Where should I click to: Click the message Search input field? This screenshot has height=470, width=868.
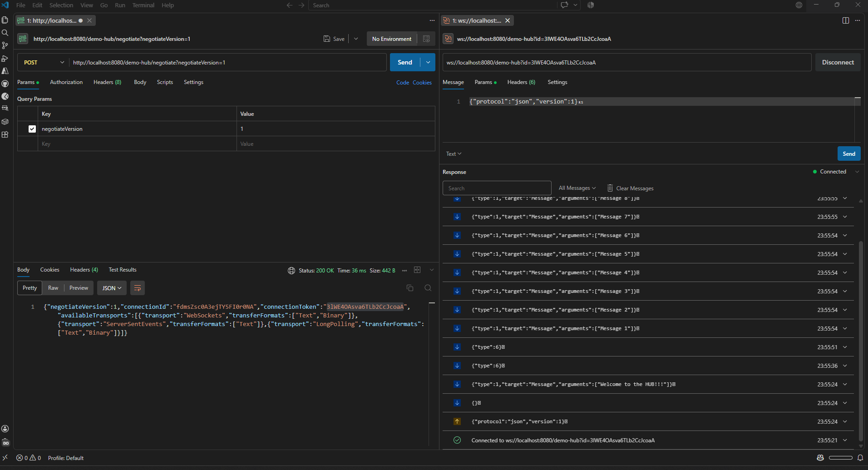pyautogui.click(x=497, y=188)
